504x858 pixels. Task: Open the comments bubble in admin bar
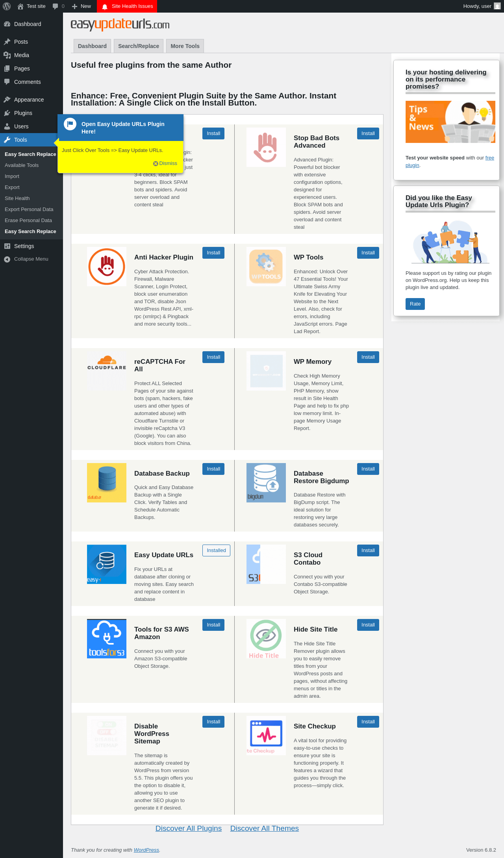click(55, 6)
